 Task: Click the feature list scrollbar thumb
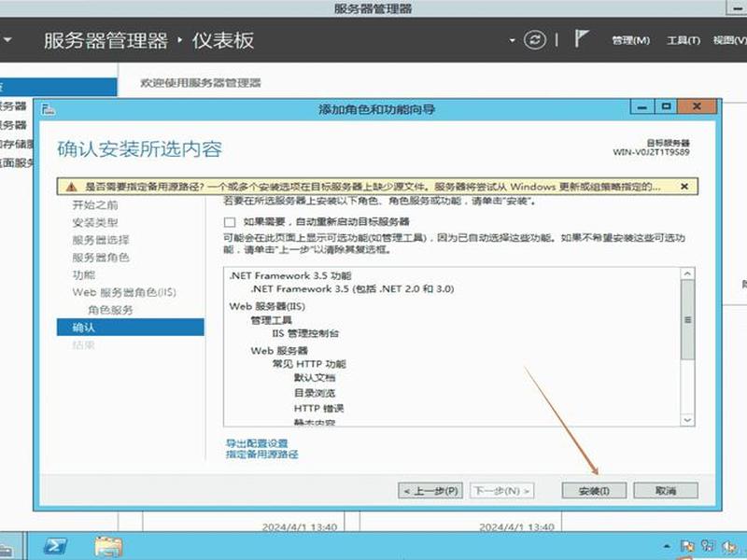click(x=687, y=319)
